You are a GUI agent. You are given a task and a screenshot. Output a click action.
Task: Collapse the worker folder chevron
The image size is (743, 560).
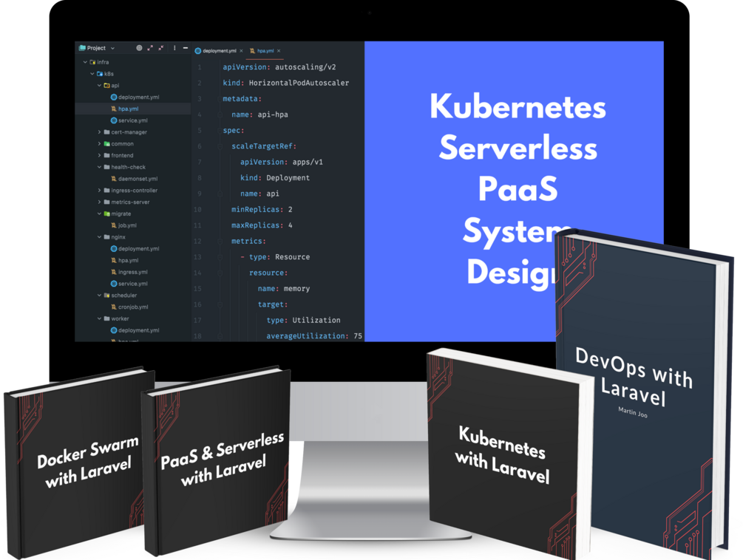coord(100,318)
